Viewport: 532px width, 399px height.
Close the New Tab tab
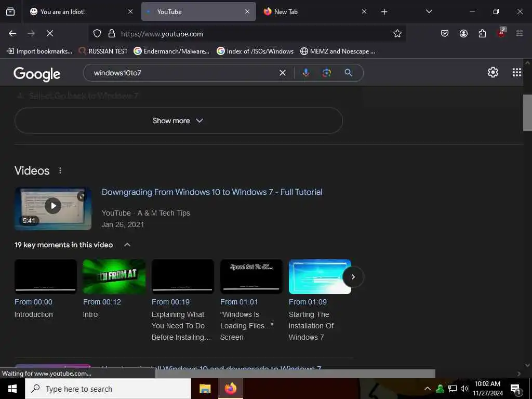(x=364, y=12)
